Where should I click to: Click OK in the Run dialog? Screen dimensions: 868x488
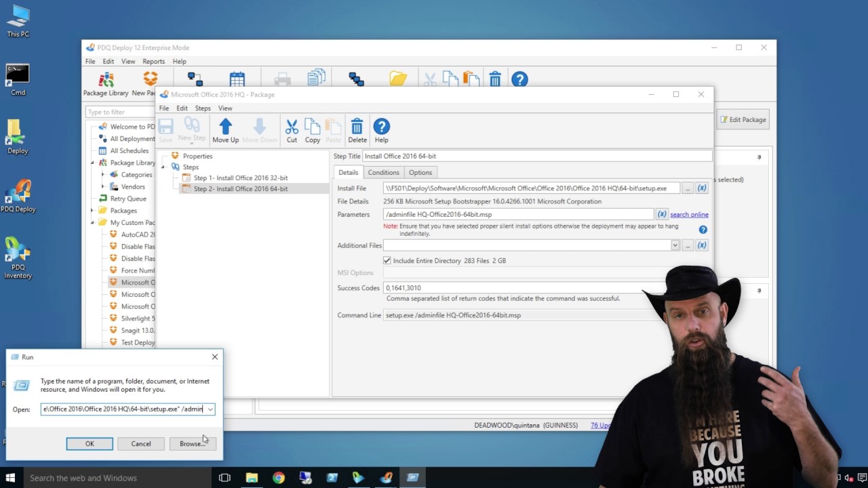tap(90, 443)
